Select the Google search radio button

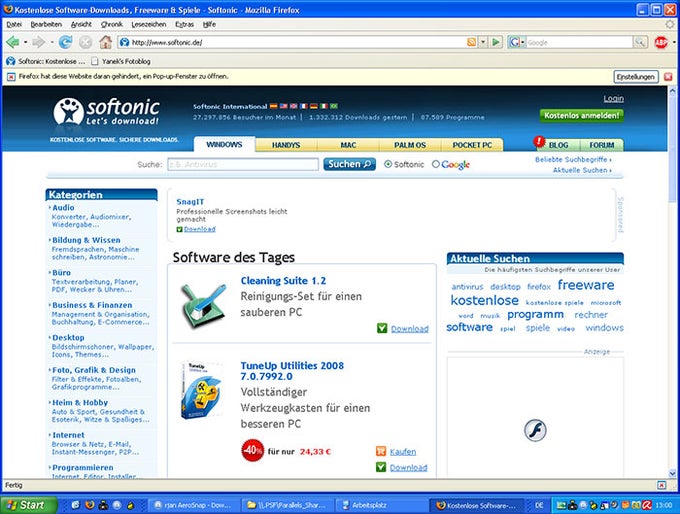coord(435,164)
